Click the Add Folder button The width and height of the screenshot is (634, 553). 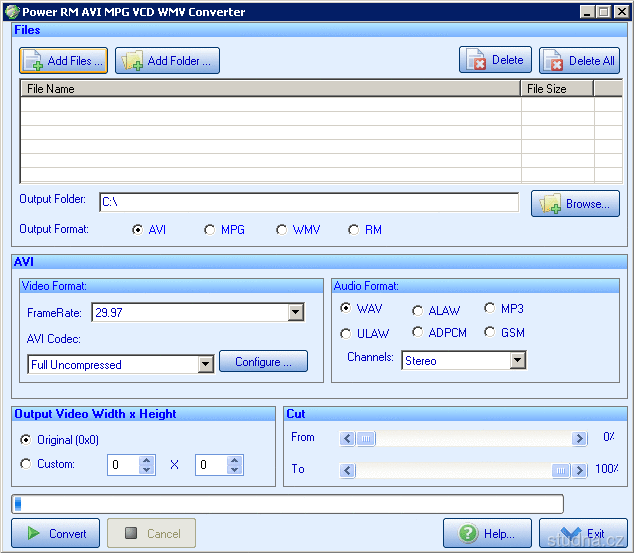click(167, 61)
